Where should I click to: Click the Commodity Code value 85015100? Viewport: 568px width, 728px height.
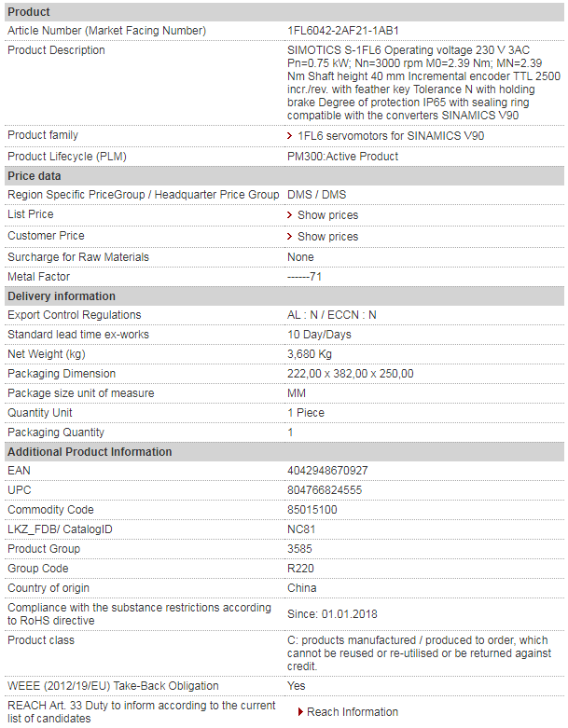click(x=312, y=510)
